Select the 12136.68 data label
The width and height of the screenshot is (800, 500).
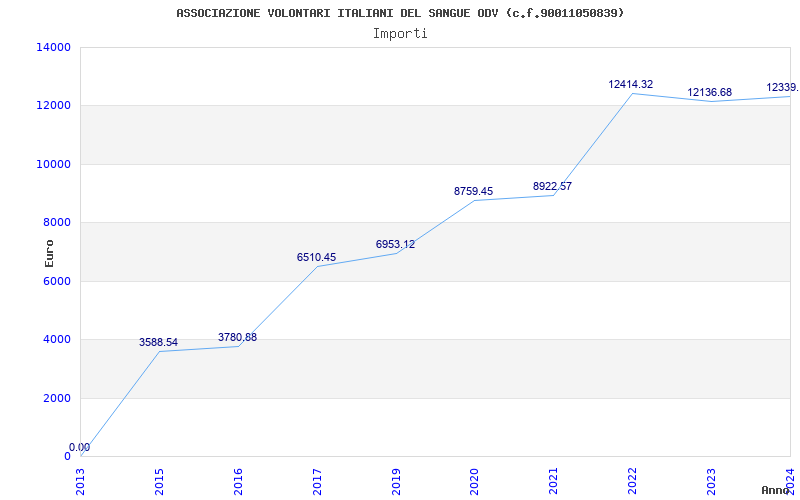710,92
